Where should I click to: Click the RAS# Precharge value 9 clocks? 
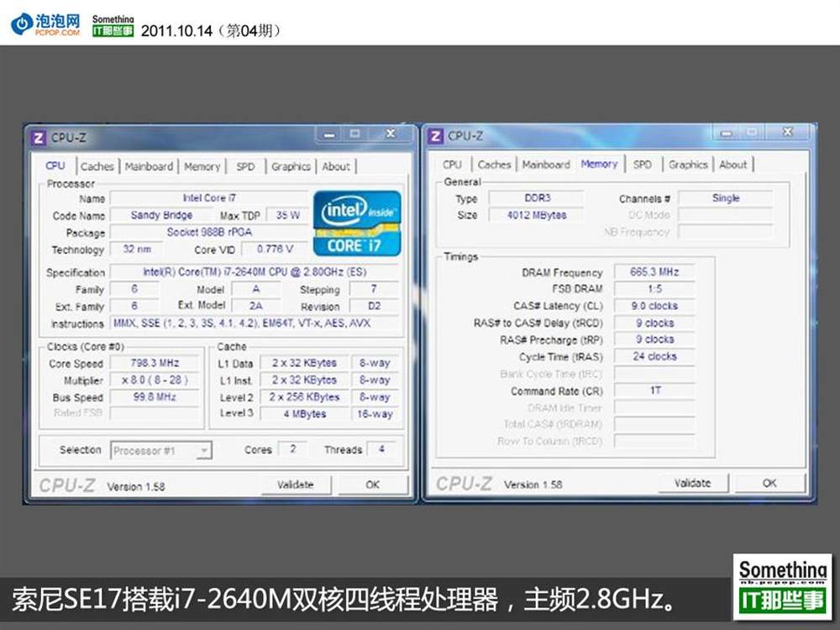[x=654, y=339]
